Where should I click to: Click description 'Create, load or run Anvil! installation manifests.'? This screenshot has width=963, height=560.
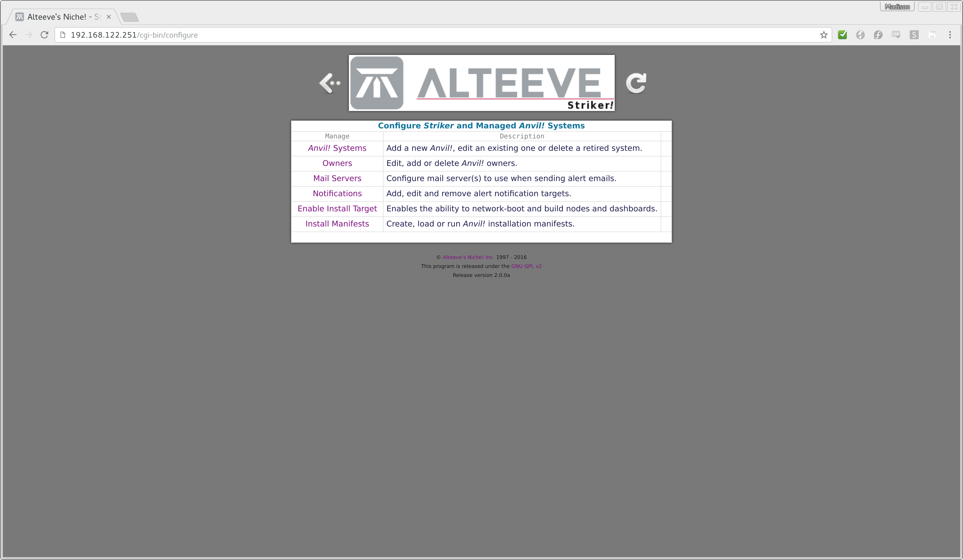click(480, 224)
